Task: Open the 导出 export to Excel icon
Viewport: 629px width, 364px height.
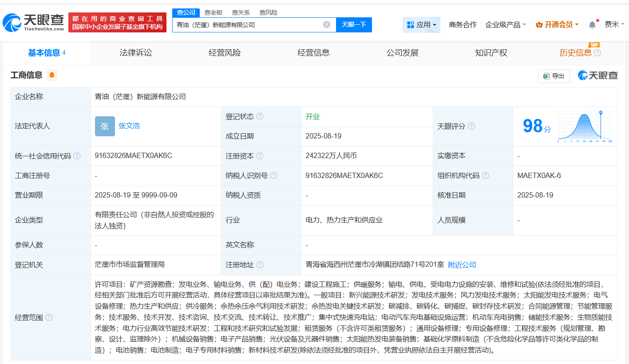Action: point(554,76)
